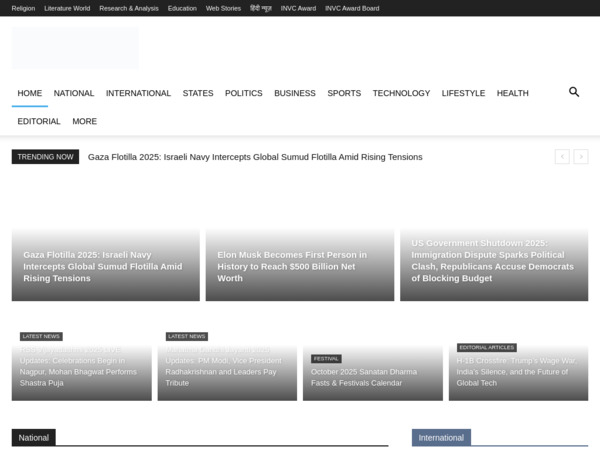Open the STATES nav item
600x450 pixels.
pos(198,93)
